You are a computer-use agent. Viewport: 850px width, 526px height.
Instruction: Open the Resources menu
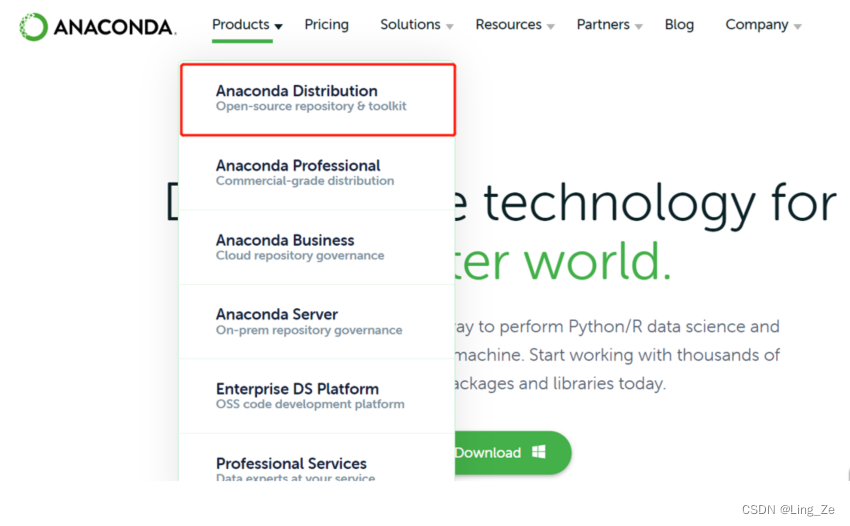pyautogui.click(x=508, y=24)
